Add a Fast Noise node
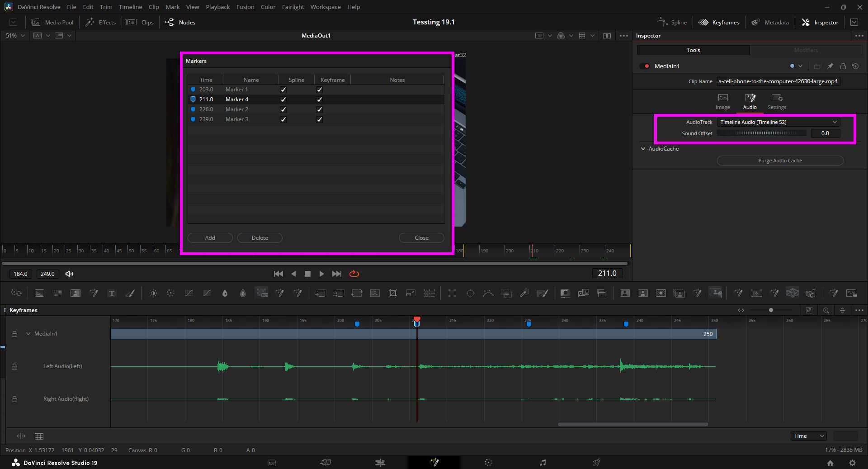The width and height of the screenshot is (868, 469). [x=57, y=293]
